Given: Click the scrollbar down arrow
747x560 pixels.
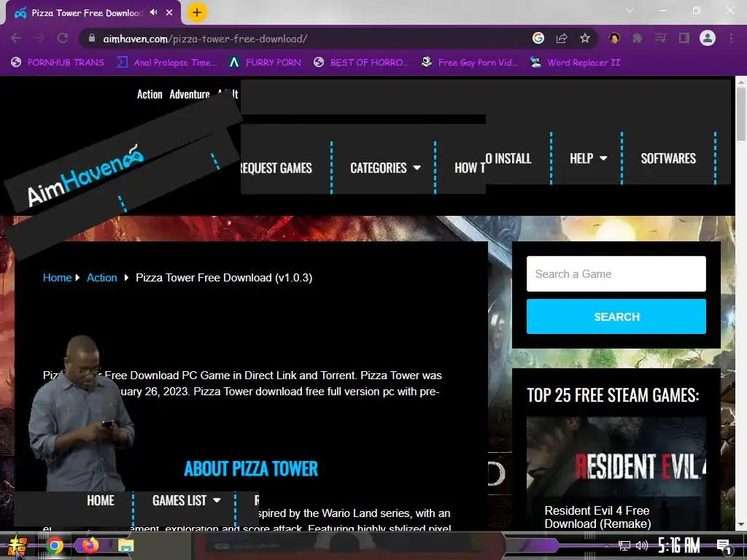Looking at the screenshot, I should tap(741, 524).
